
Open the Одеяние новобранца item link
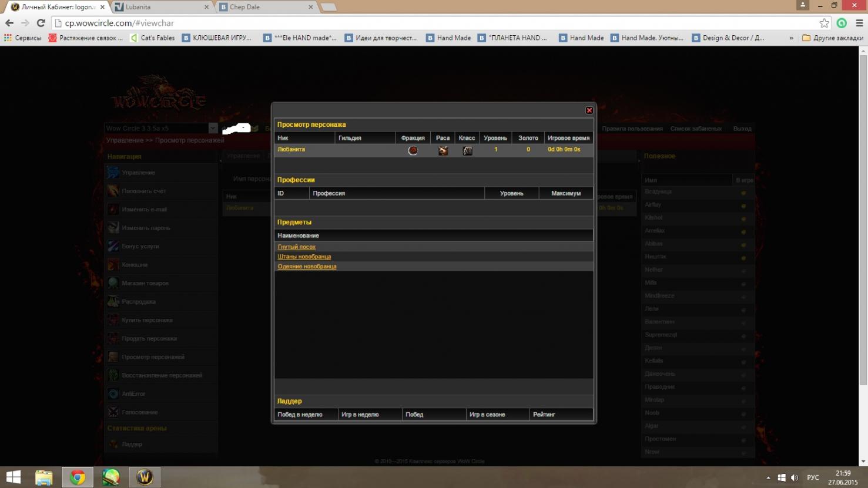click(x=307, y=267)
